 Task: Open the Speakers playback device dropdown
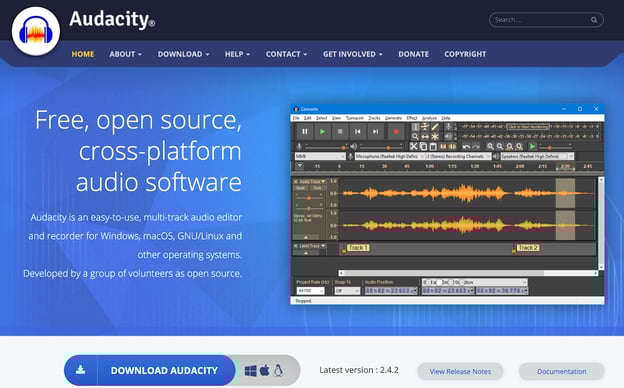(x=537, y=156)
